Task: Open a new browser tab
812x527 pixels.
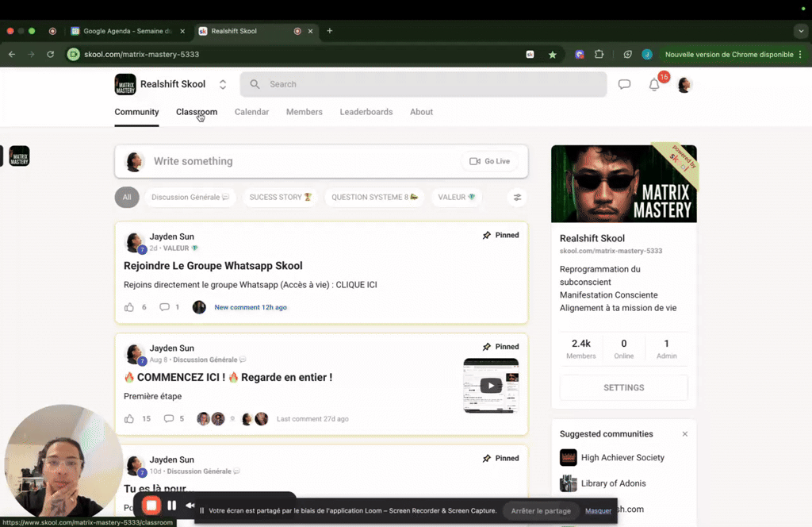Action: click(329, 31)
